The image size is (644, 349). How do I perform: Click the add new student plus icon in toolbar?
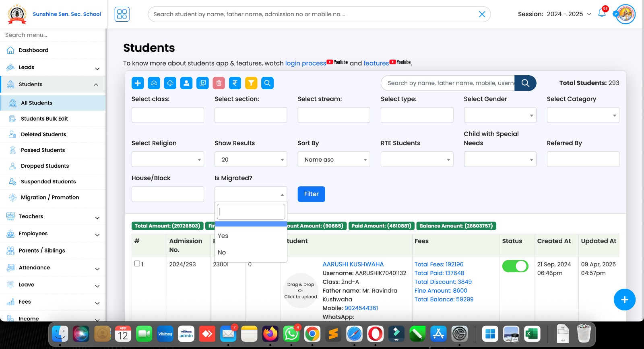(138, 83)
